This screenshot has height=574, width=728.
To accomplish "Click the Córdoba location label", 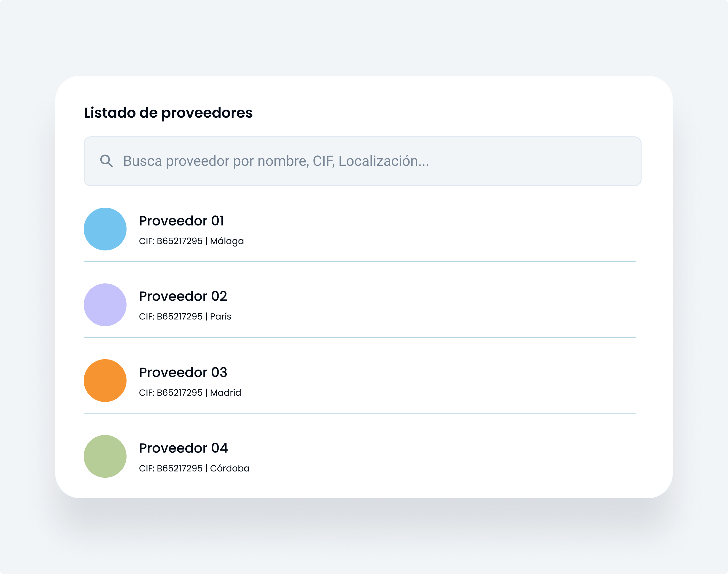I will [x=230, y=469].
